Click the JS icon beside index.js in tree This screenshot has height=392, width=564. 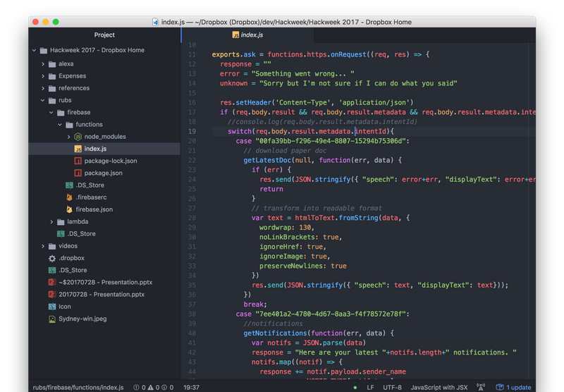pos(78,149)
